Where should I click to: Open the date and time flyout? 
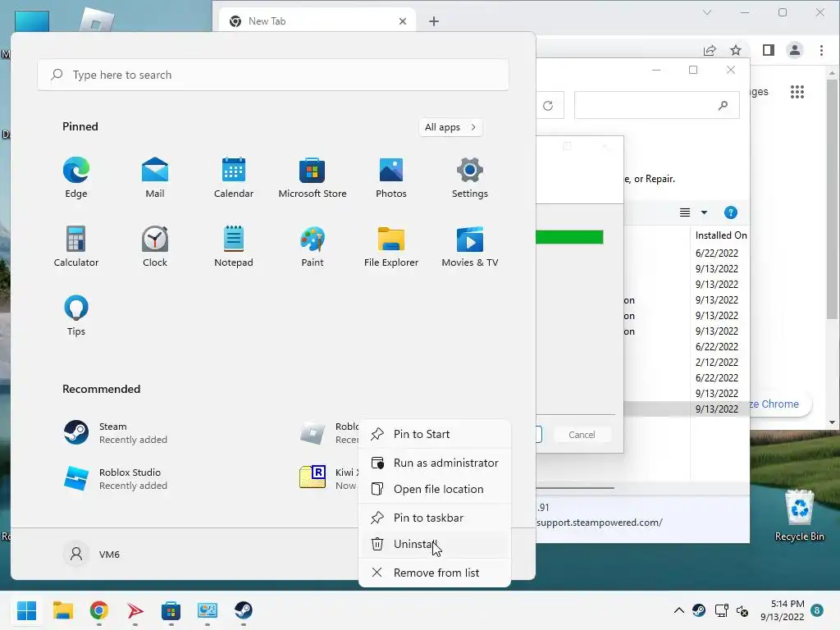point(782,610)
